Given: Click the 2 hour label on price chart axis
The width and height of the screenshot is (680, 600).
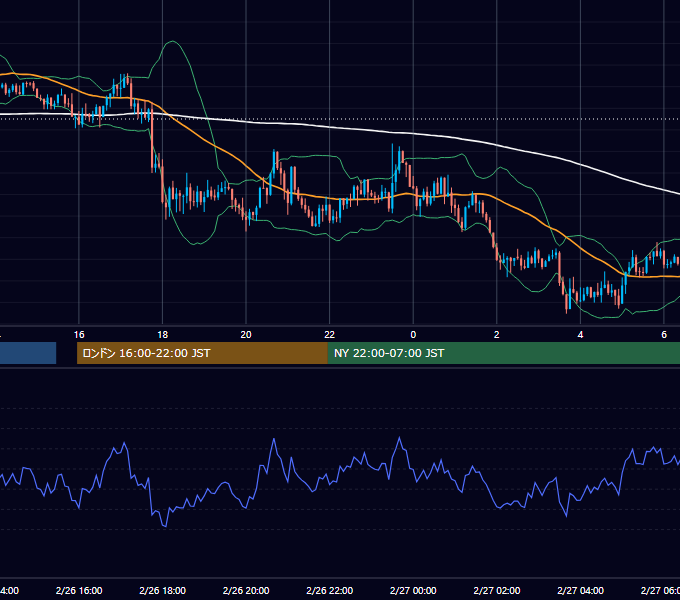Looking at the screenshot, I should pos(497,335).
